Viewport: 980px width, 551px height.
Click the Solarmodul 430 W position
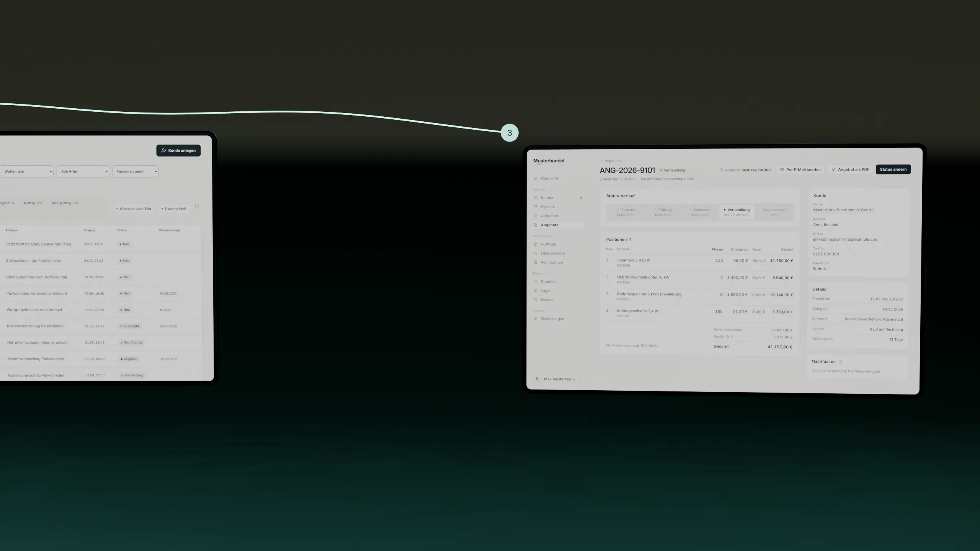click(x=700, y=262)
